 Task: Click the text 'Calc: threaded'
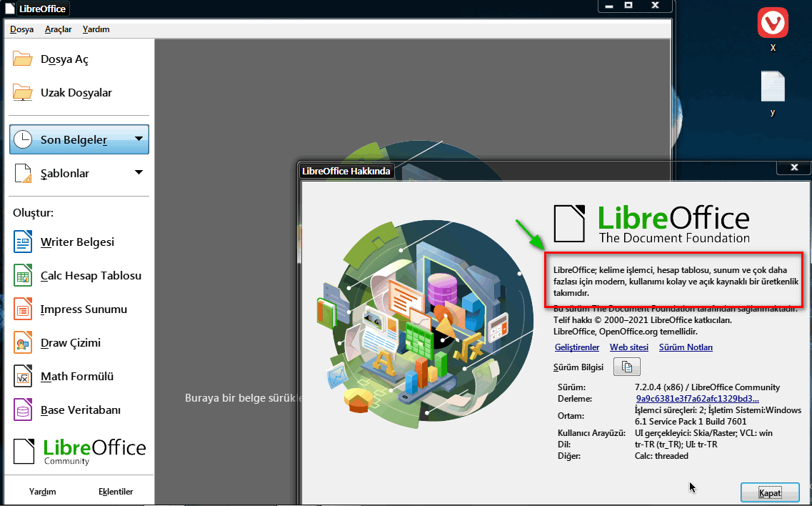click(661, 456)
